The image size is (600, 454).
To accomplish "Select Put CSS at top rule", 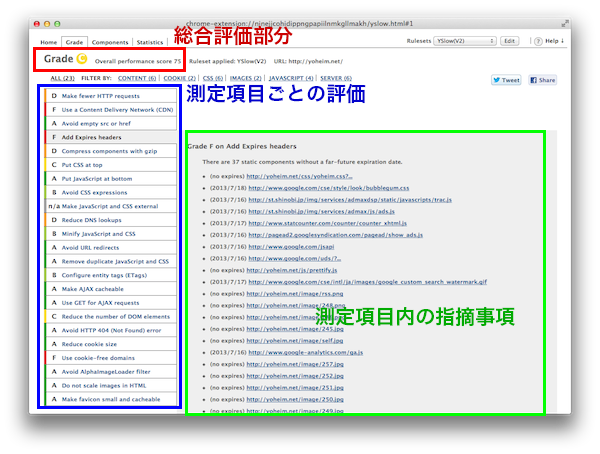I will [111, 165].
